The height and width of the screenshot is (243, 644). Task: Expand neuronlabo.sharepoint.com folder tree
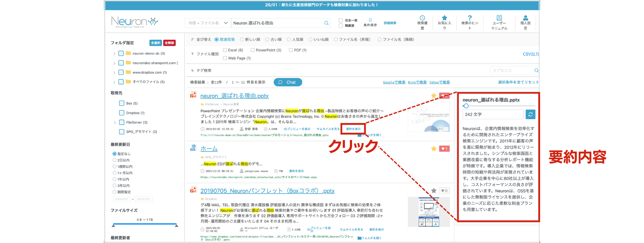pos(114,63)
